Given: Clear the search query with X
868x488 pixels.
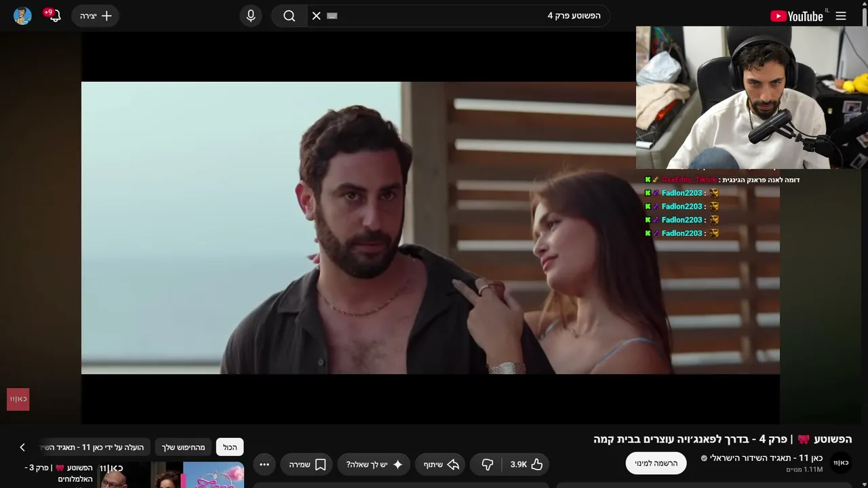Looking at the screenshot, I should [316, 16].
